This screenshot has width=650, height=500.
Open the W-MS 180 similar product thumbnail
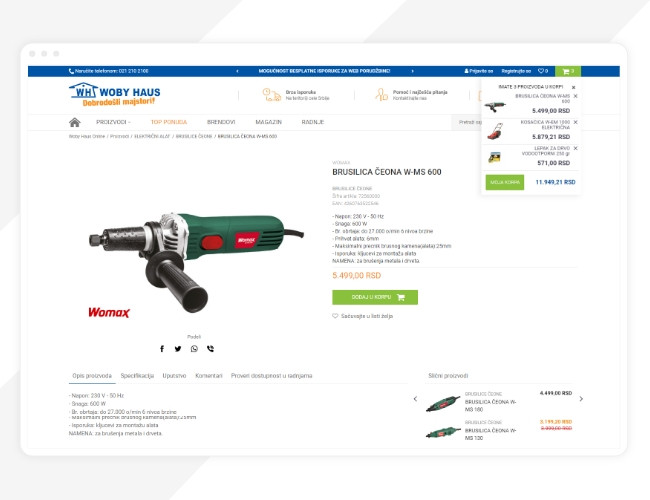[443, 403]
